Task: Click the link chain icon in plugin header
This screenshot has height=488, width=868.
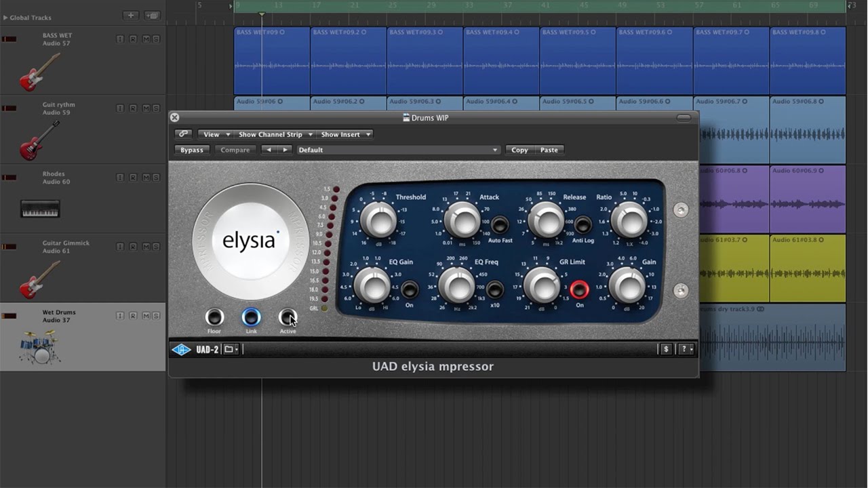Action: pos(183,134)
